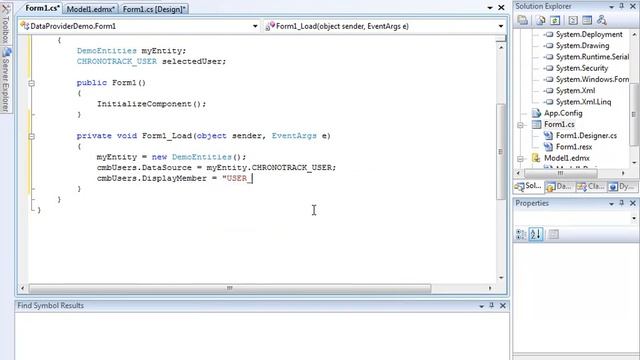Close the active editor document
This screenshot has width=640, height=360.
point(501,8)
